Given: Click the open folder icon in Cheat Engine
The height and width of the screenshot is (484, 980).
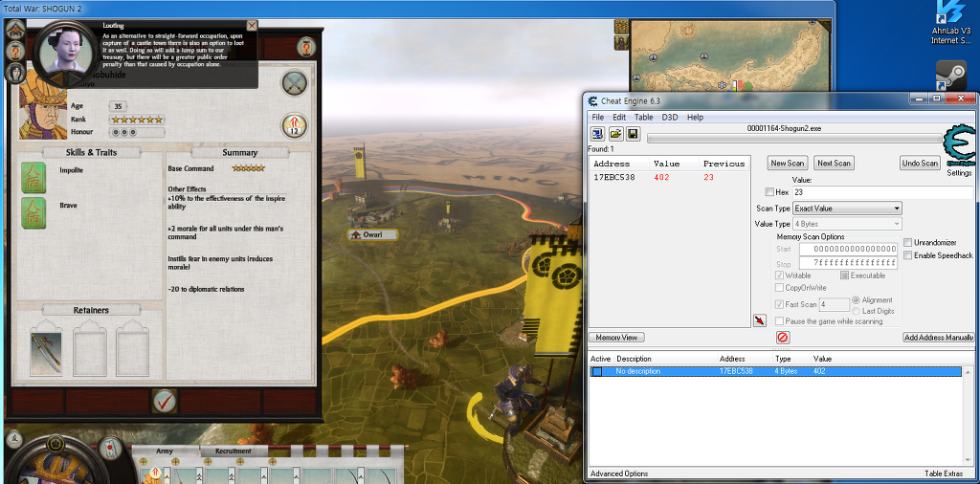Looking at the screenshot, I should pos(615,134).
